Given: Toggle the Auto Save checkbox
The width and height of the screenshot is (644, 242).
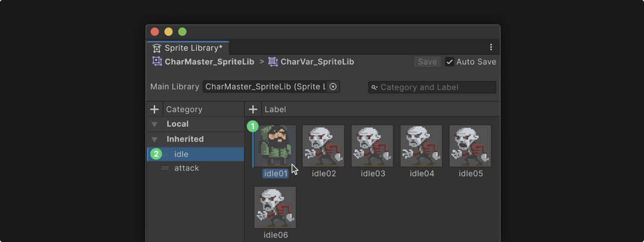Looking at the screenshot, I should click(x=450, y=62).
